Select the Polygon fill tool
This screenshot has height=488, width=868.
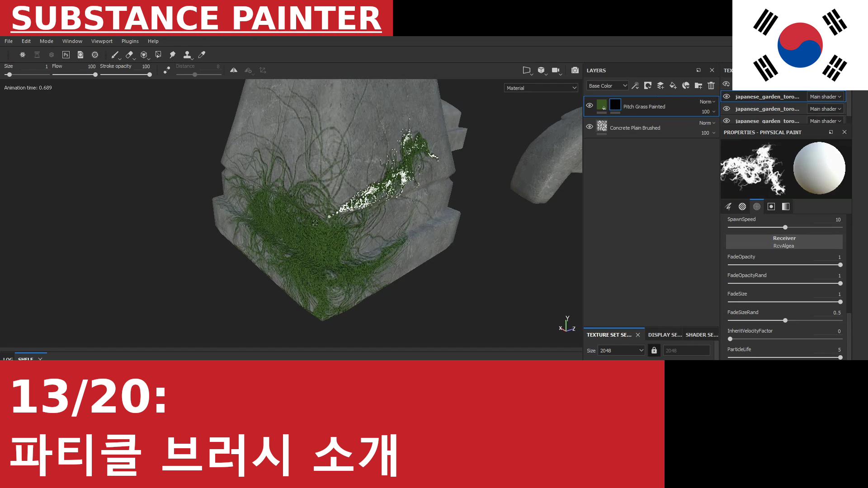pyautogui.click(x=158, y=55)
